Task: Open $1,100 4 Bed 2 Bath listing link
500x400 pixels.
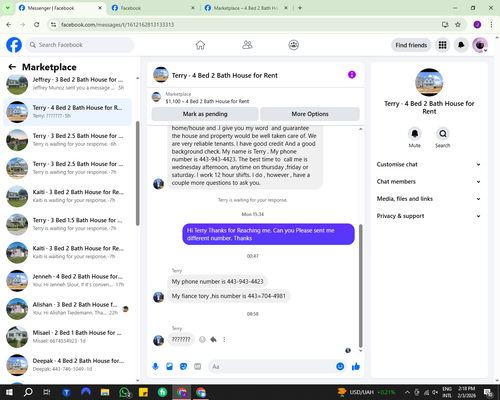Action: coord(207,101)
